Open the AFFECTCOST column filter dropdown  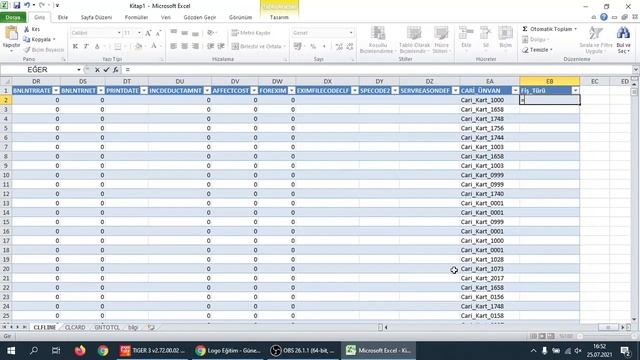coord(254,91)
